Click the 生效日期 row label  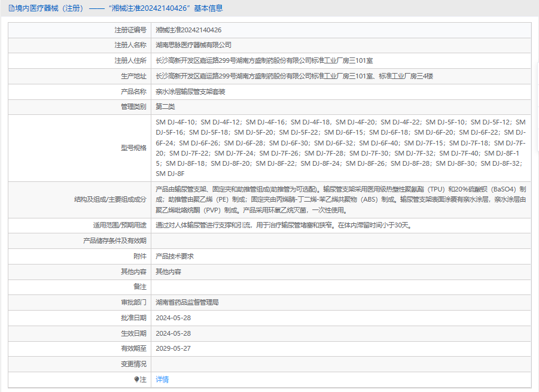pos(133,333)
